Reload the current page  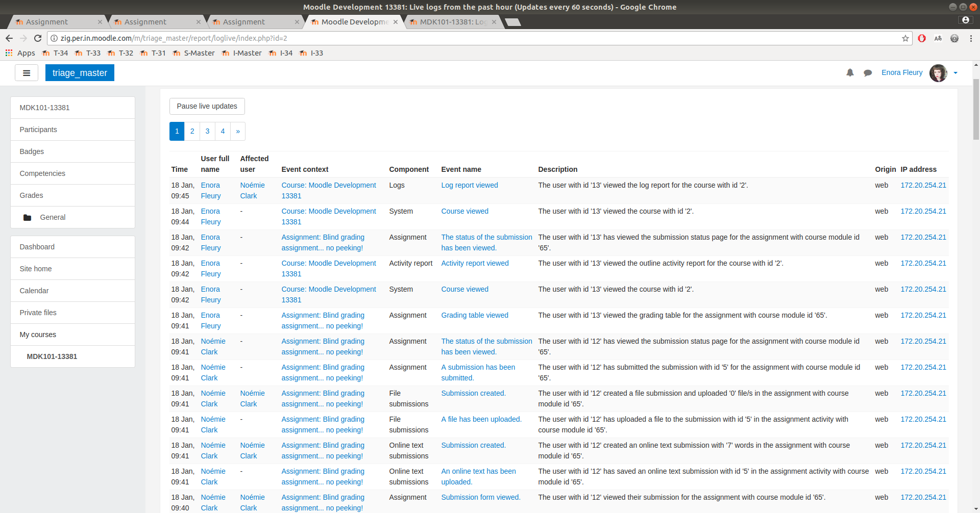[x=38, y=38]
